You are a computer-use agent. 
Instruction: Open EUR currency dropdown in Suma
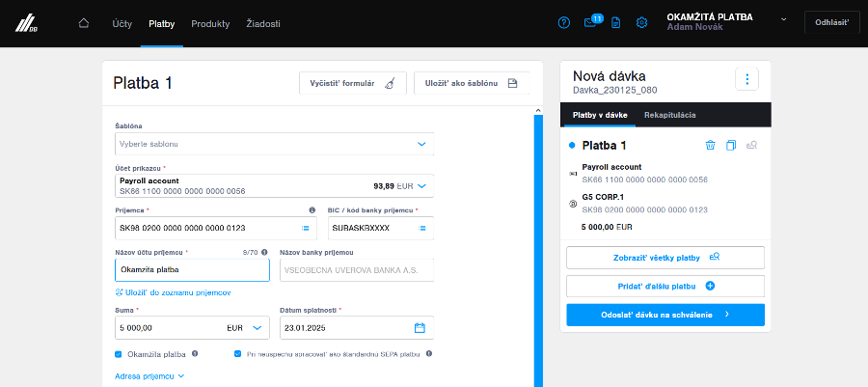click(244, 328)
